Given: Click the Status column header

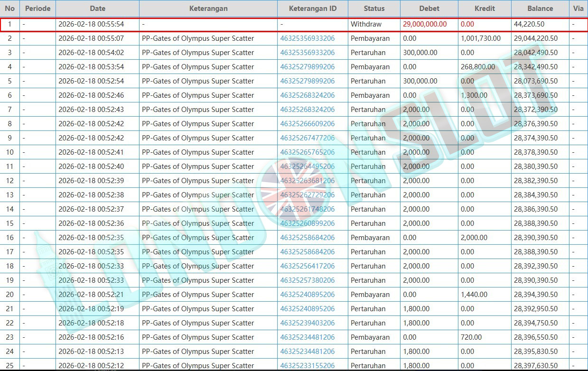Looking at the screenshot, I should [x=374, y=9].
